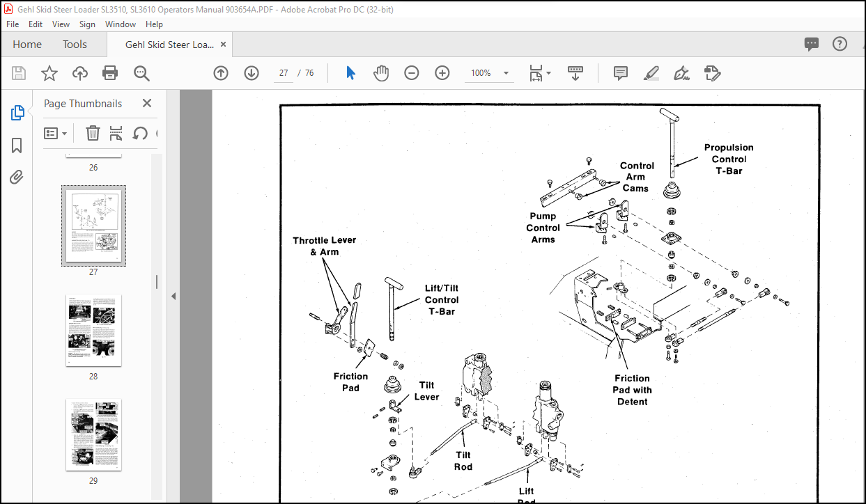The height and width of the screenshot is (504, 866).
Task: Click the scrolling mode keyboard icon
Action: 575,73
